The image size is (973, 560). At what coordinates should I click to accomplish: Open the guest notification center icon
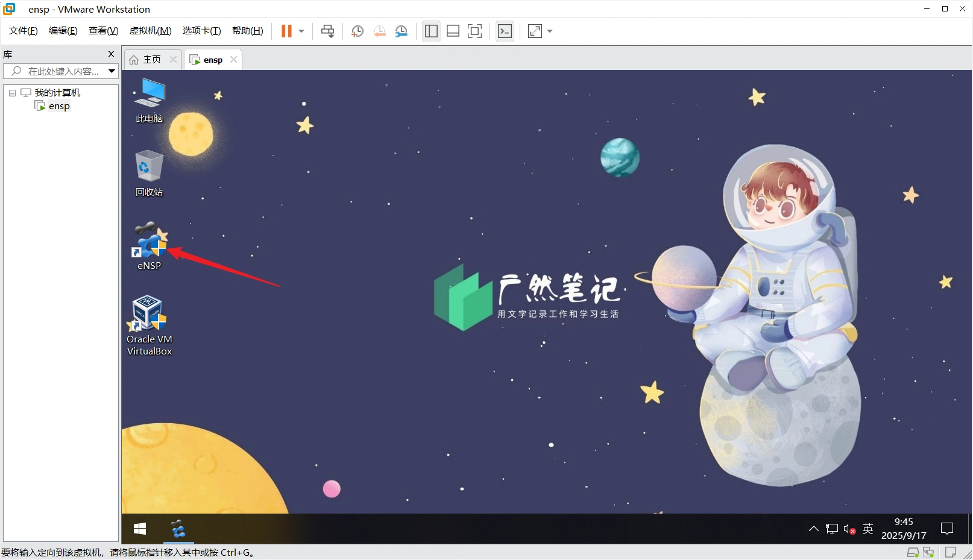pos(947,529)
